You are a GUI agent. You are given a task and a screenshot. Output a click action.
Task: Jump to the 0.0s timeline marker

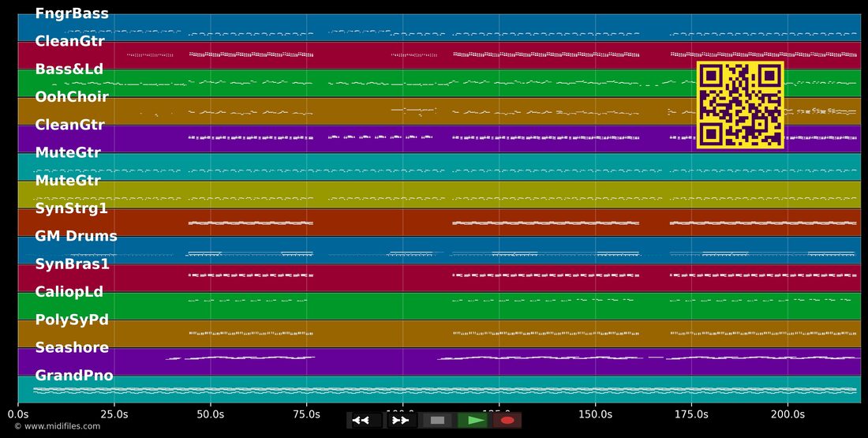pos(18,414)
